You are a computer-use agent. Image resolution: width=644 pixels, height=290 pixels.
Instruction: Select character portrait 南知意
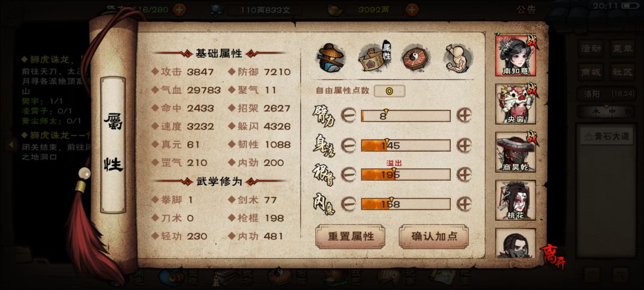pyautogui.click(x=515, y=56)
